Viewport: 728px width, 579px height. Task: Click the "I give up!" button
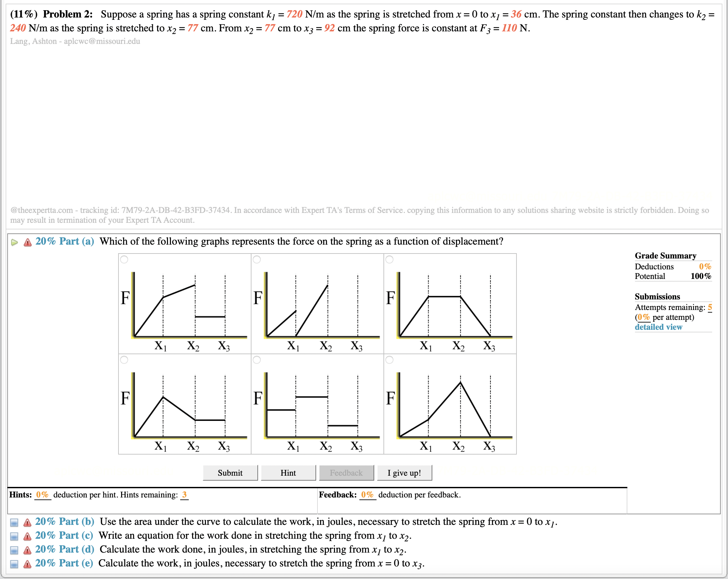click(405, 473)
